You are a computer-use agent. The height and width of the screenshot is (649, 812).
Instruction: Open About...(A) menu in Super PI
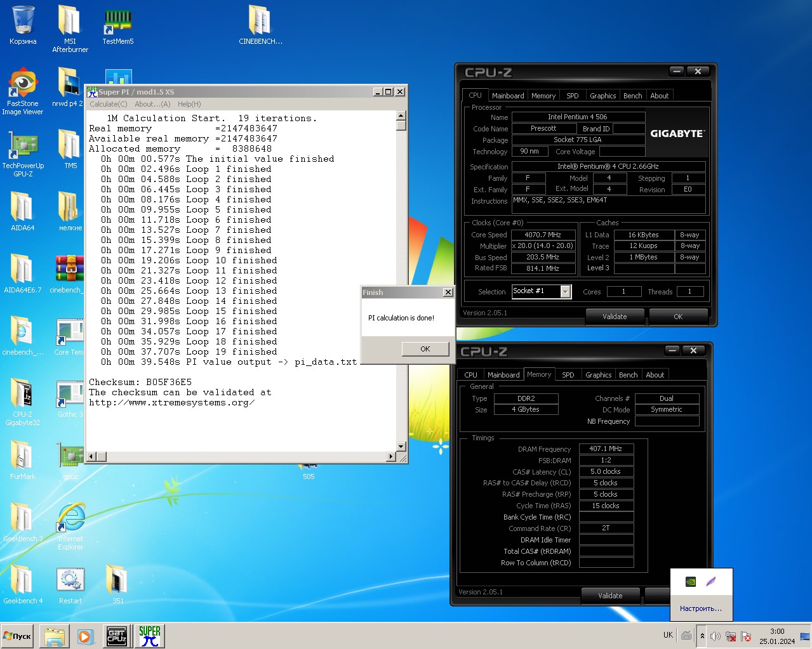152,104
